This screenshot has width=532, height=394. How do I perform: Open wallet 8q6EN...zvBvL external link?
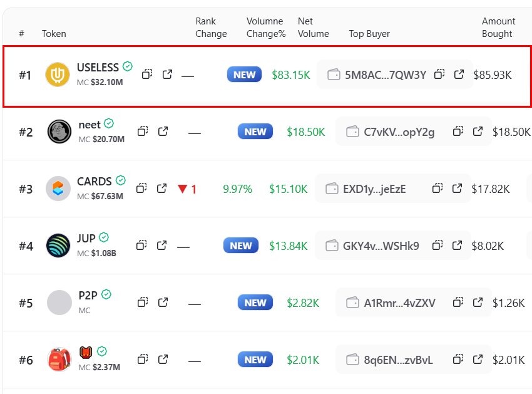tap(478, 360)
